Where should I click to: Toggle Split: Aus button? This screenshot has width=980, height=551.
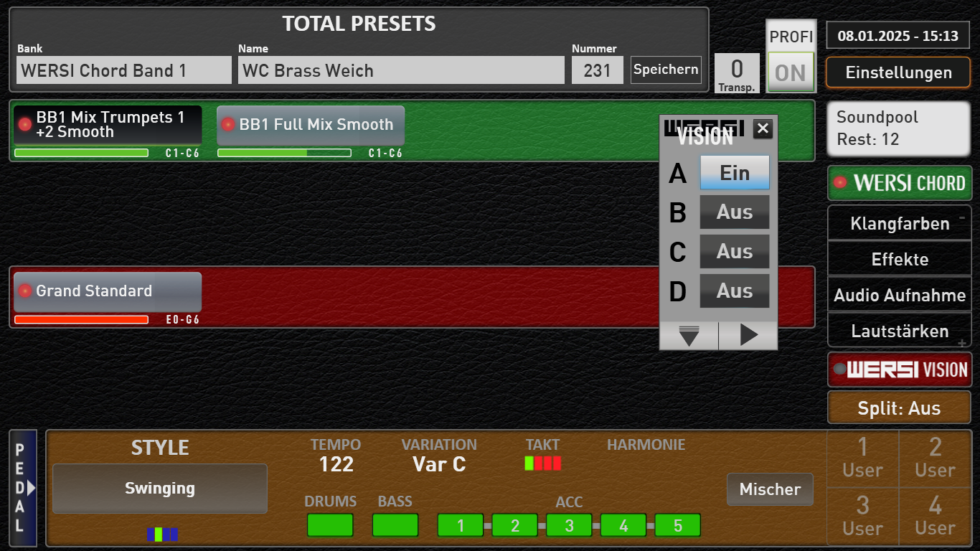click(899, 408)
